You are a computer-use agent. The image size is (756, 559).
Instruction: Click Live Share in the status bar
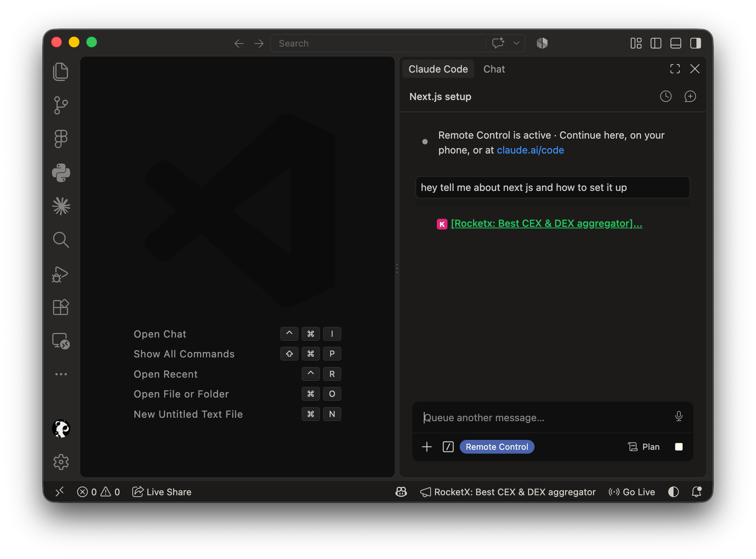[x=162, y=492]
